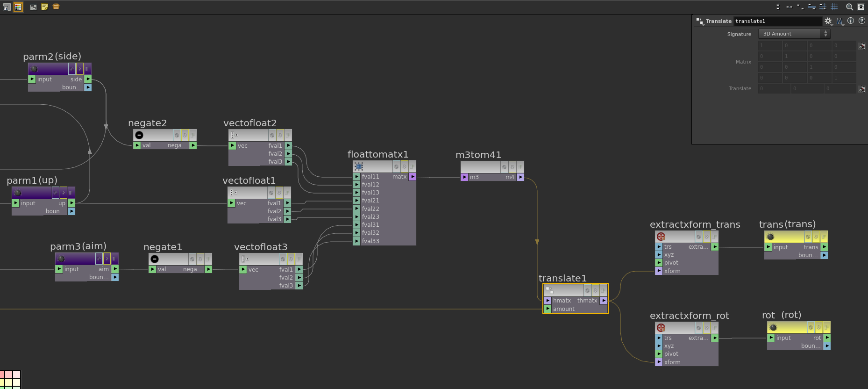Toggle middle flag on rot (rot) node
The height and width of the screenshot is (389, 868).
[819, 328]
